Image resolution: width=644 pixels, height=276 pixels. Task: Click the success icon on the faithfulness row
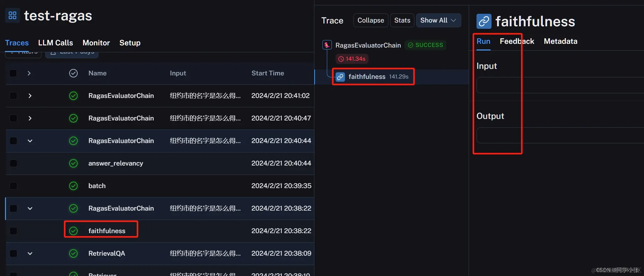[x=73, y=231]
